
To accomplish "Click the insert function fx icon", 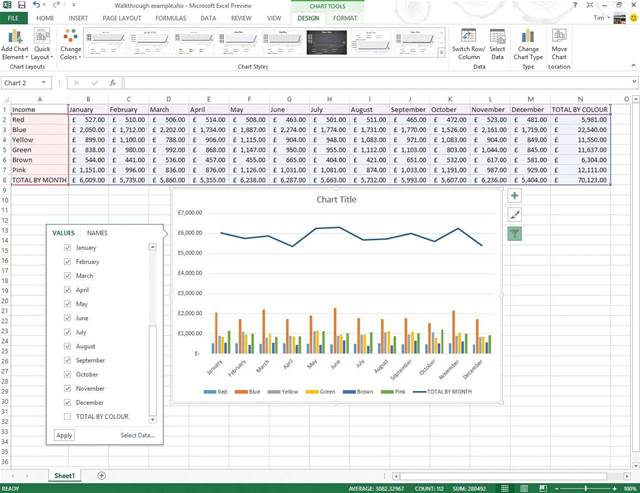I will (x=113, y=83).
